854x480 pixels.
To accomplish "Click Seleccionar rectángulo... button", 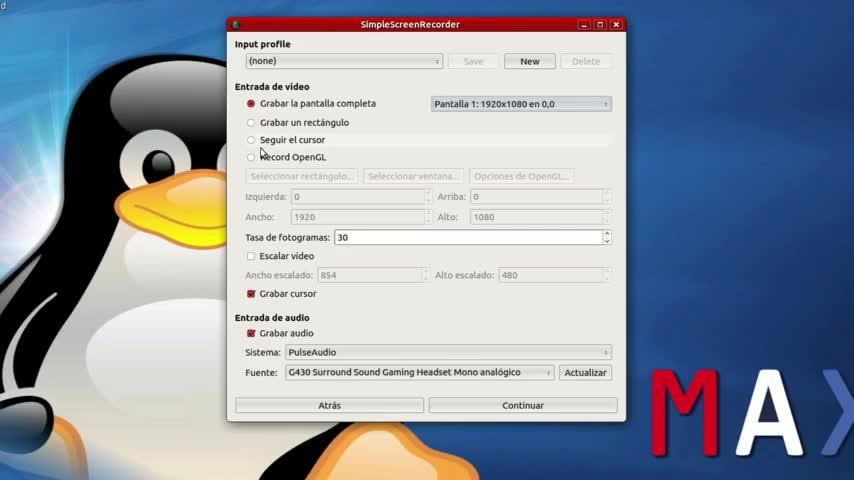I will (302, 177).
